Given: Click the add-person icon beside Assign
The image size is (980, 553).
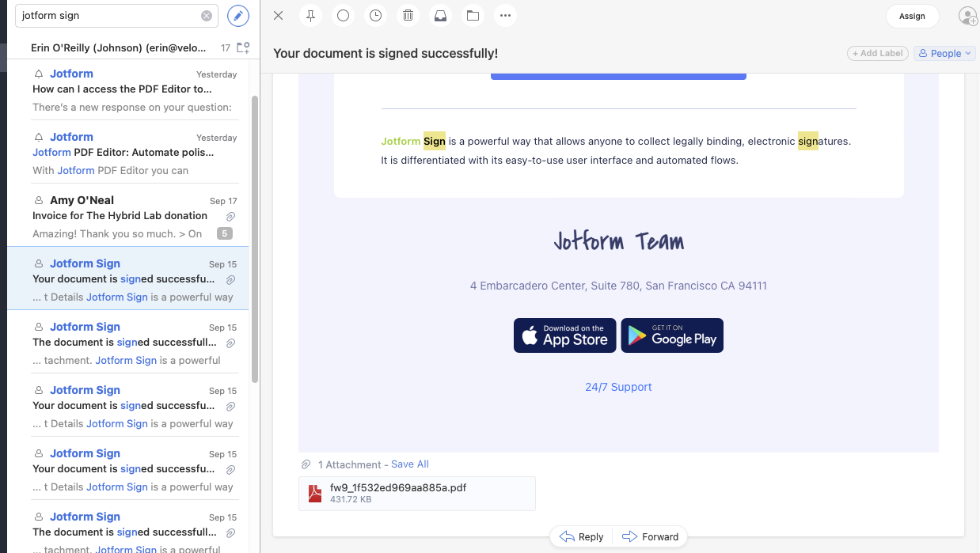Looking at the screenshot, I should (x=967, y=16).
